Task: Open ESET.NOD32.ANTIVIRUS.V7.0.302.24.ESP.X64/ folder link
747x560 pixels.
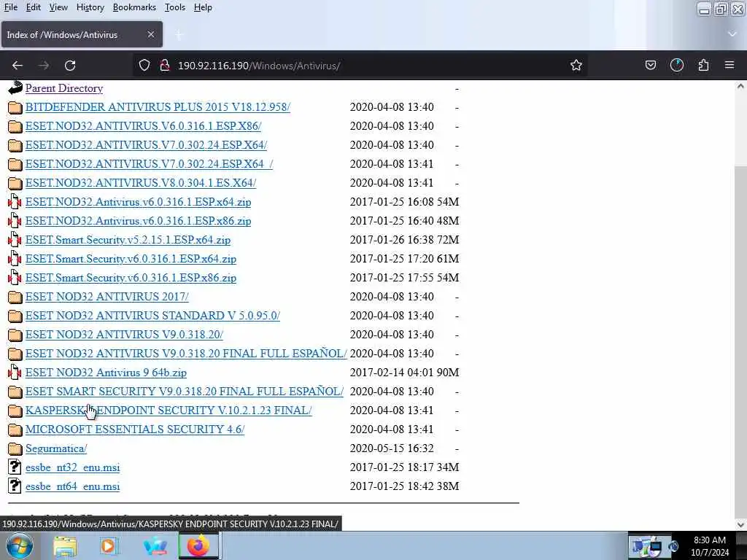Action: coord(146,145)
